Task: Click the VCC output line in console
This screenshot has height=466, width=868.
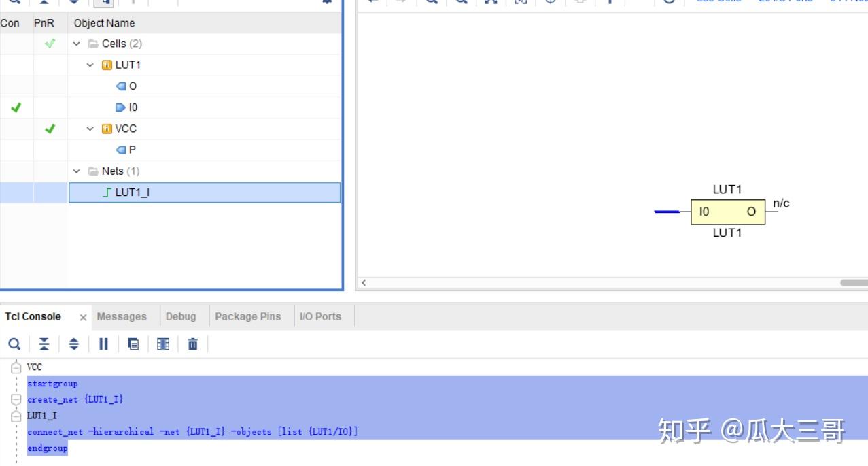Action: point(35,367)
